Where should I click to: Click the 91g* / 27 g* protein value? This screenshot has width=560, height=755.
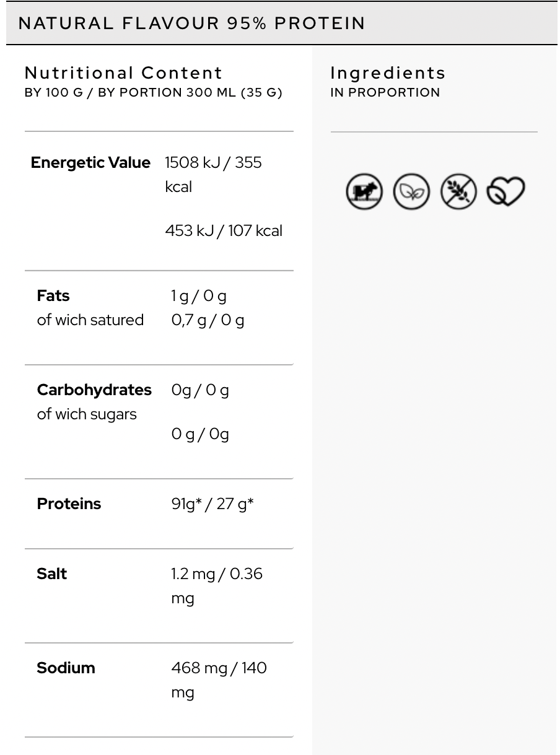pyautogui.click(x=212, y=504)
